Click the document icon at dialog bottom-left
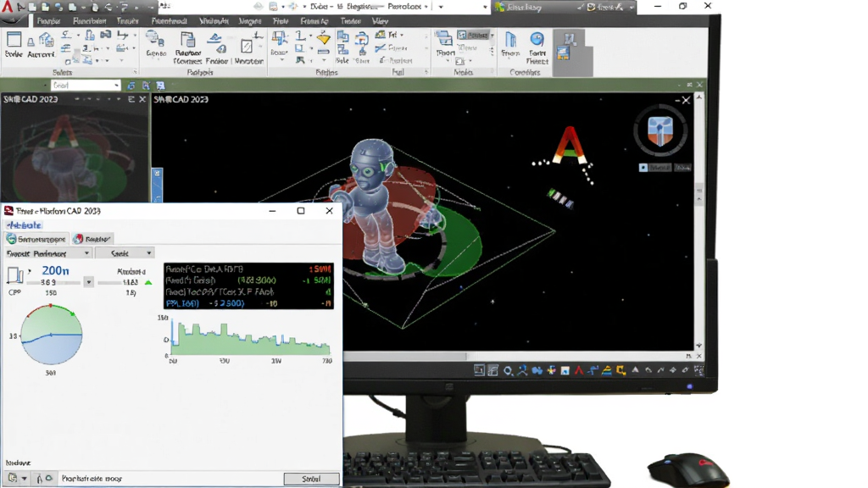The image size is (868, 488). 12,478
